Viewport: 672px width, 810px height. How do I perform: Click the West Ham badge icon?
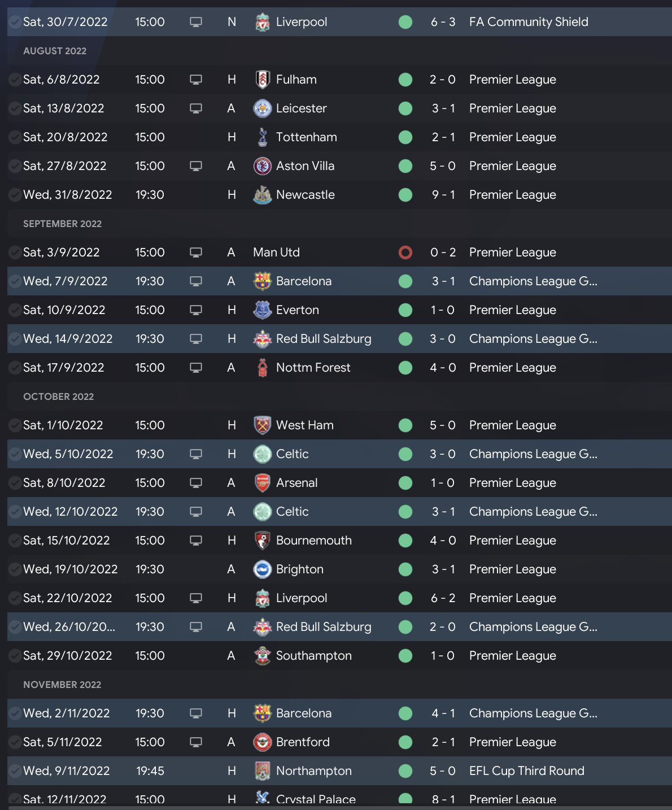[263, 425]
